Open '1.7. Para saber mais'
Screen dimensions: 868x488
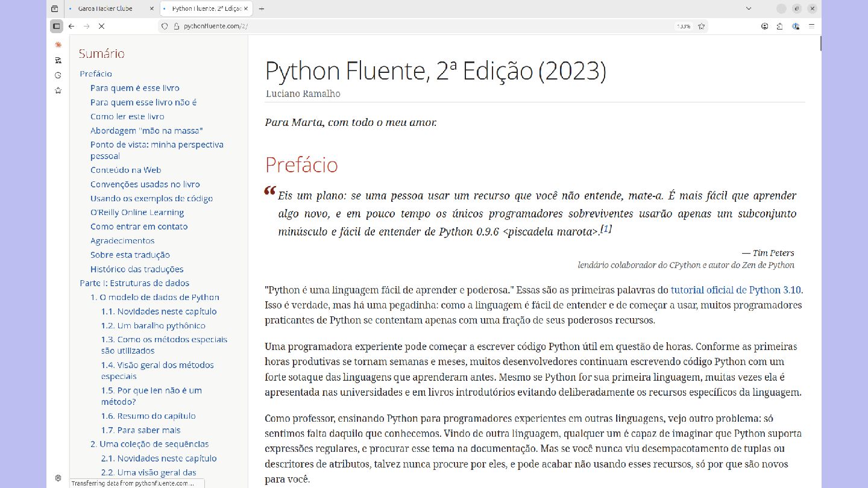pyautogui.click(x=141, y=430)
